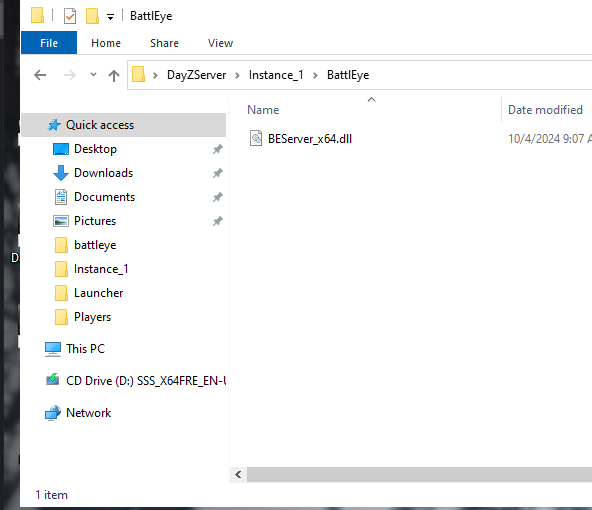Click the 10/4/2024 date modified cell
The height and width of the screenshot is (510, 592).
[x=550, y=139]
